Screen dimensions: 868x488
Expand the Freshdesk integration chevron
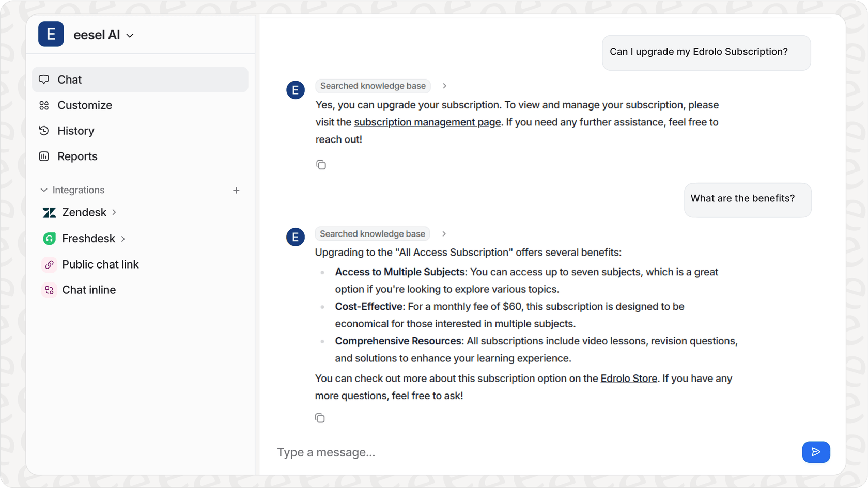123,238
